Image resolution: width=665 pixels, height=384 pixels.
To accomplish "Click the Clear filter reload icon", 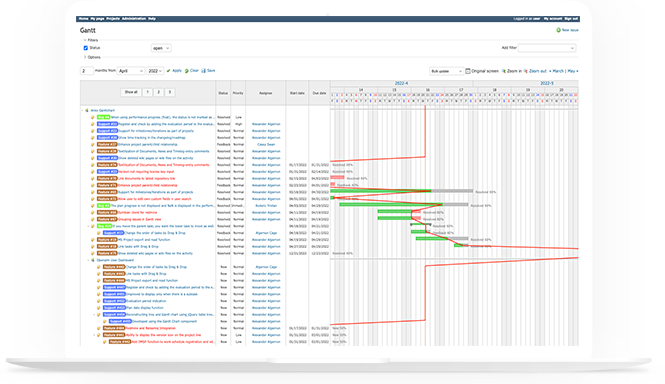I will click(x=187, y=71).
